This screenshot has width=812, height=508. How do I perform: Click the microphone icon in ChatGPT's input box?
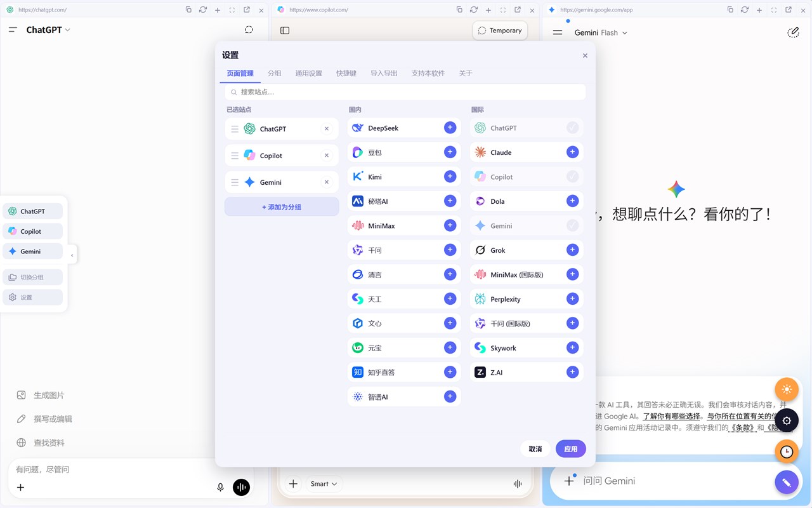(x=221, y=487)
